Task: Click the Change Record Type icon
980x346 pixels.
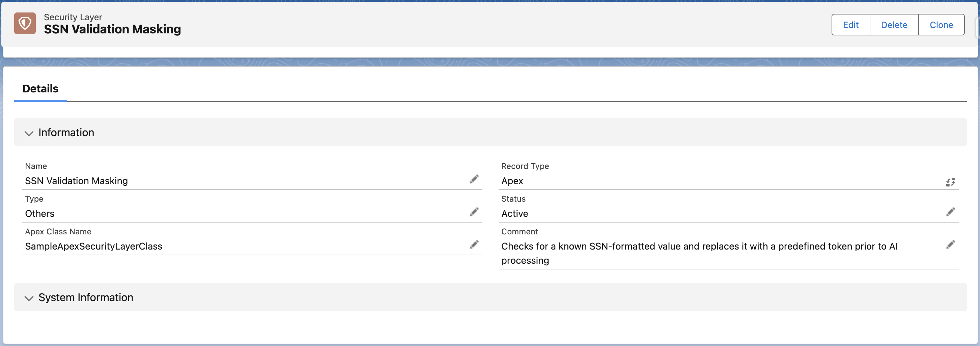Action: [x=950, y=182]
